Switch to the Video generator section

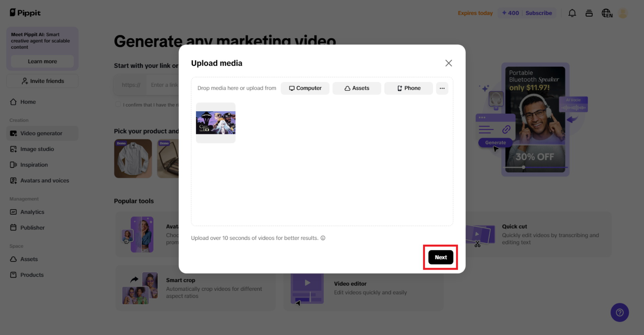(41, 133)
